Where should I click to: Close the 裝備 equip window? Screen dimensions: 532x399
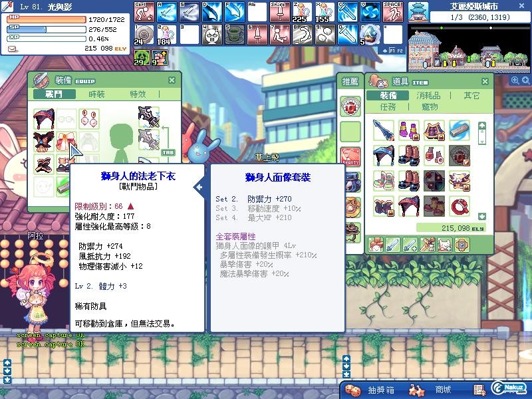pos(172,80)
